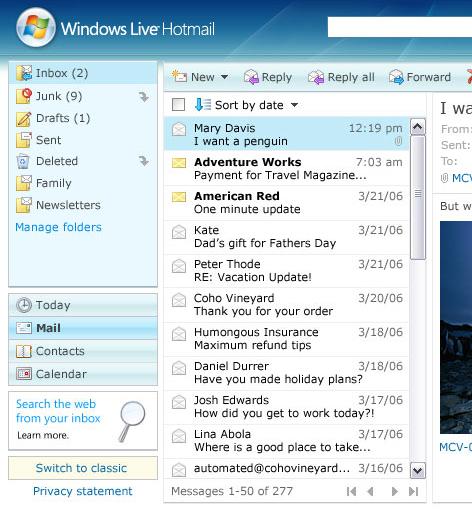Viewport: 472px width, 522px height.
Task: Click paperclip icon in reading pane
Action: click(x=444, y=178)
